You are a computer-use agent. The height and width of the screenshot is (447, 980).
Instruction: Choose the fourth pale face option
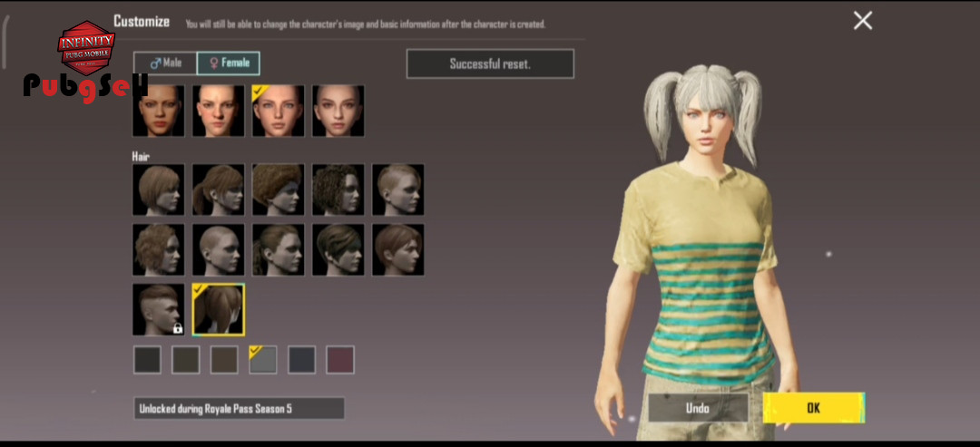click(338, 112)
